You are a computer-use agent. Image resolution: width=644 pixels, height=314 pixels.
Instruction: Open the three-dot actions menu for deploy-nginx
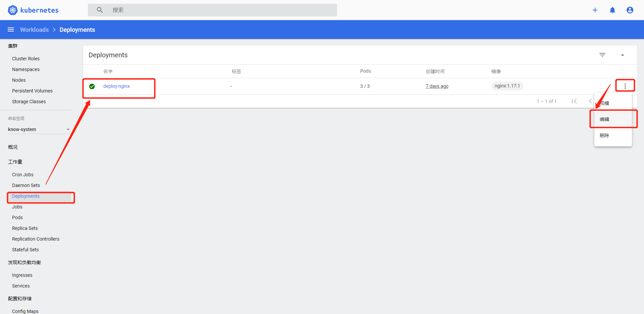625,86
